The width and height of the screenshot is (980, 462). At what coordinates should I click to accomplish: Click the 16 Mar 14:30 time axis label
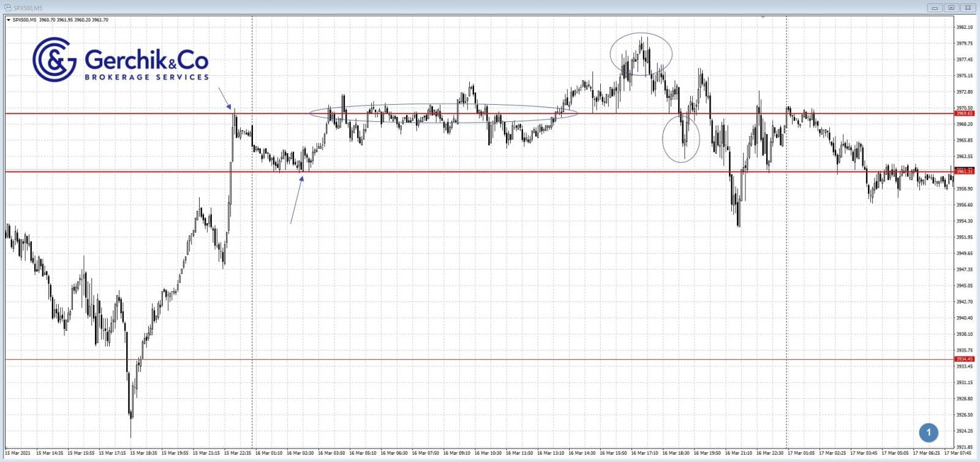[x=582, y=453]
